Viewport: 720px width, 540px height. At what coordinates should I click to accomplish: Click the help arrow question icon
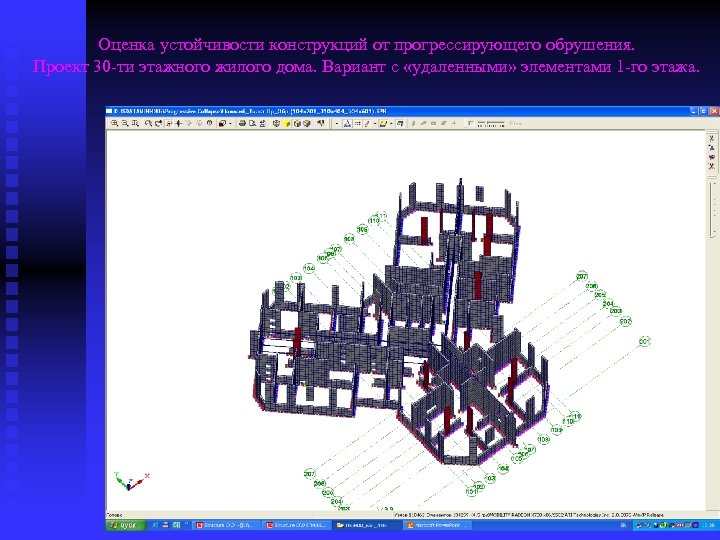pyautogui.click(x=320, y=124)
